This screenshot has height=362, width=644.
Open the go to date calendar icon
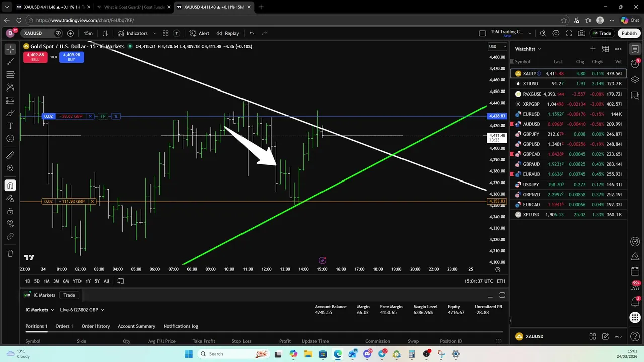[x=121, y=281]
